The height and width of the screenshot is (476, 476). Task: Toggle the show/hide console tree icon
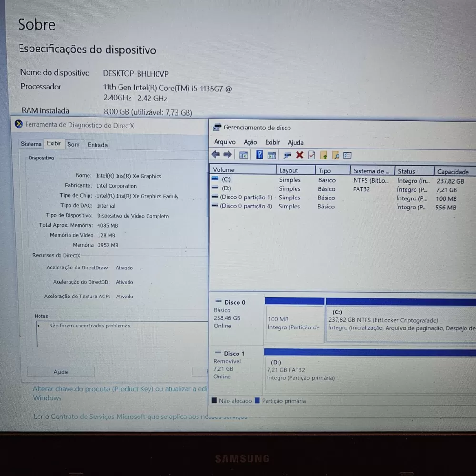(243, 155)
